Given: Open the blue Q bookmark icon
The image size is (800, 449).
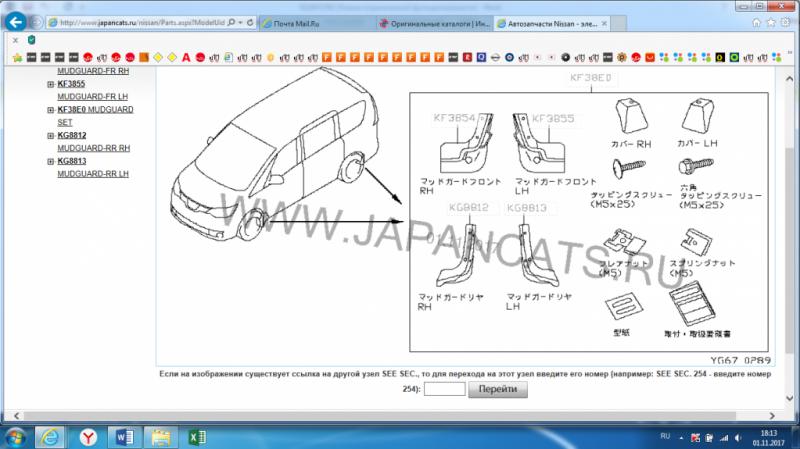Looking at the screenshot, I should pyautogui.click(x=481, y=58).
